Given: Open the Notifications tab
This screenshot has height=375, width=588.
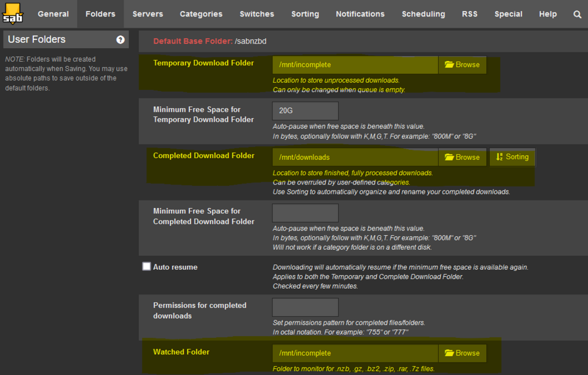Looking at the screenshot, I should [360, 14].
